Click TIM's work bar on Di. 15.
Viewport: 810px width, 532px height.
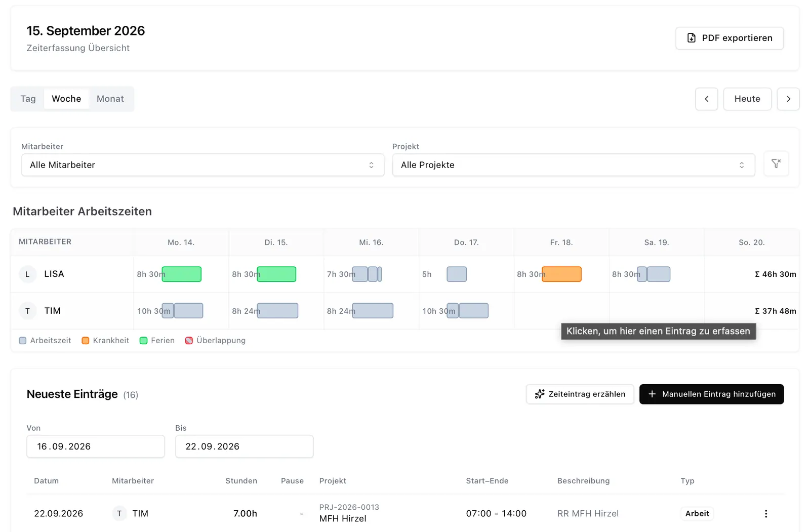tap(277, 310)
